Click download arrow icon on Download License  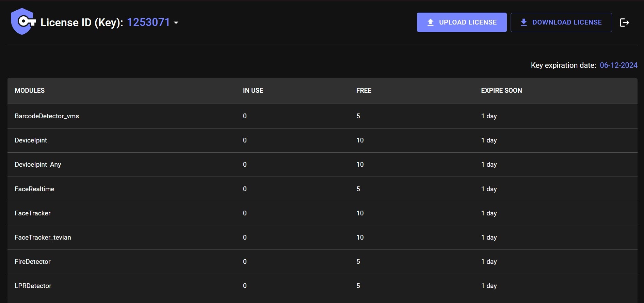pyautogui.click(x=524, y=22)
